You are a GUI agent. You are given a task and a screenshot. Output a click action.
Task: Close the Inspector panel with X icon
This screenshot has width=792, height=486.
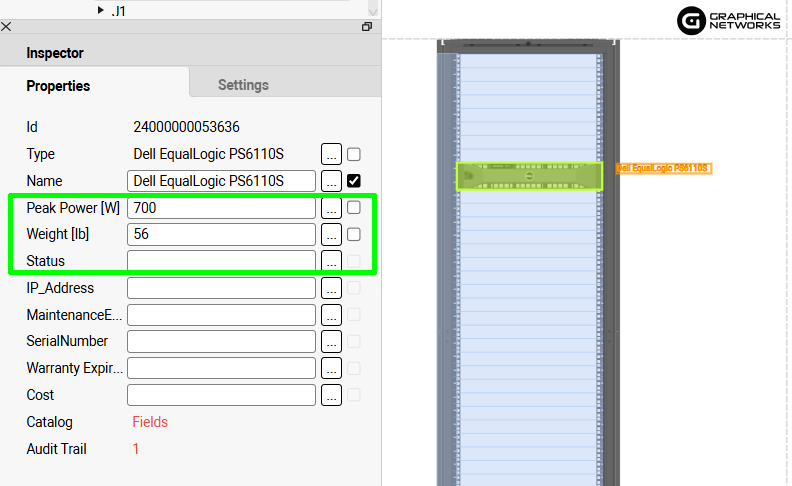click(x=8, y=27)
